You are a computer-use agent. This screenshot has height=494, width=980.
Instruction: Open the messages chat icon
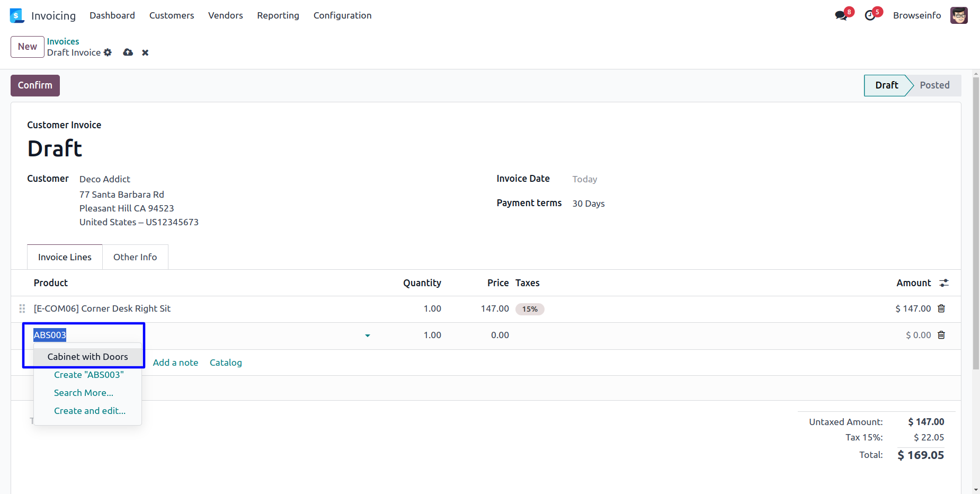tap(841, 16)
